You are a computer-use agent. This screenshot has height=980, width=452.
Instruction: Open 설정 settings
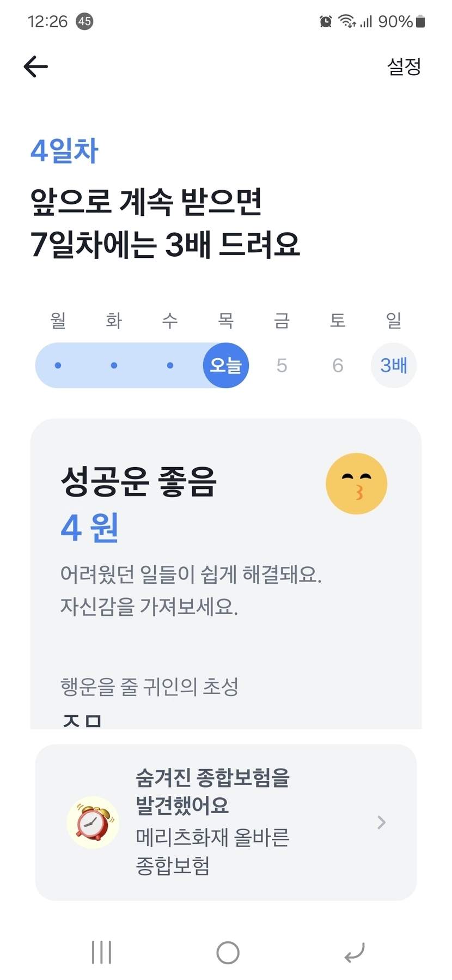[404, 66]
